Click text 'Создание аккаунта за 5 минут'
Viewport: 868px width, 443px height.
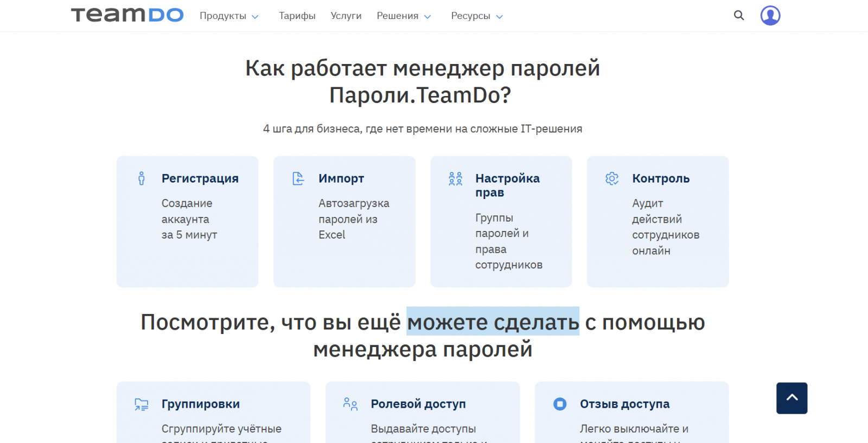[x=189, y=219]
